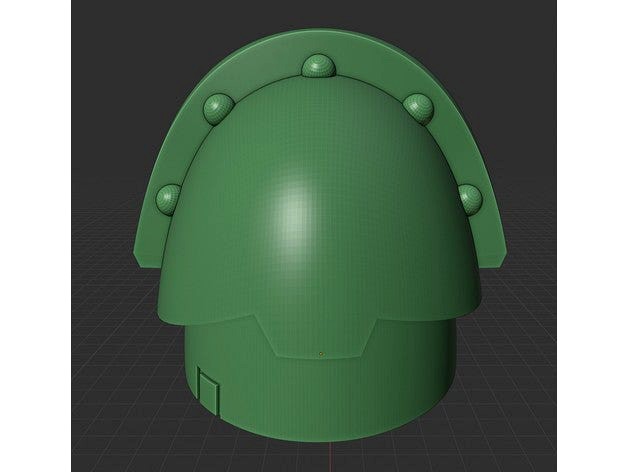Select the top center rivet on trim
The image size is (628, 472).
(318, 65)
